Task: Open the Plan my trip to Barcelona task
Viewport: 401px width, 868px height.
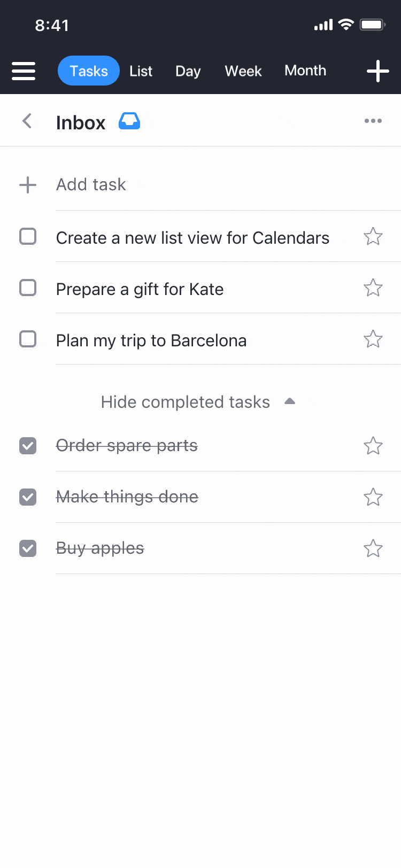Action: coord(151,340)
